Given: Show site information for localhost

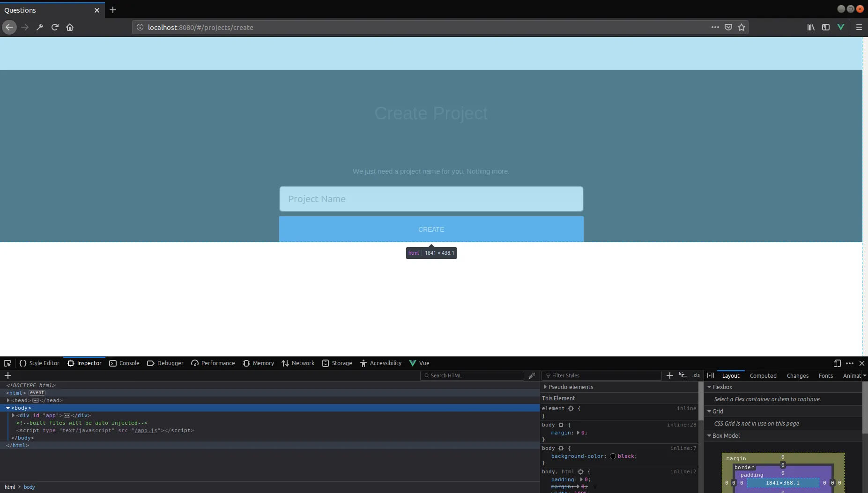Looking at the screenshot, I should pyautogui.click(x=140, y=27).
